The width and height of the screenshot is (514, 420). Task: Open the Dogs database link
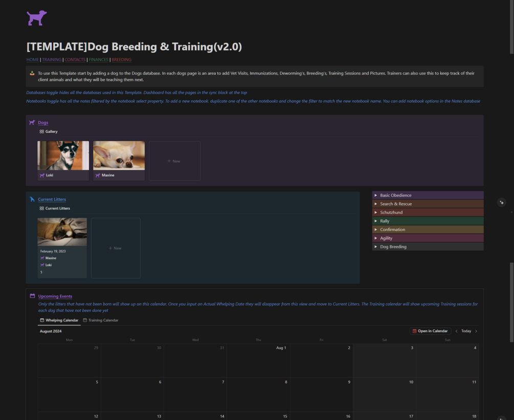[43, 123]
